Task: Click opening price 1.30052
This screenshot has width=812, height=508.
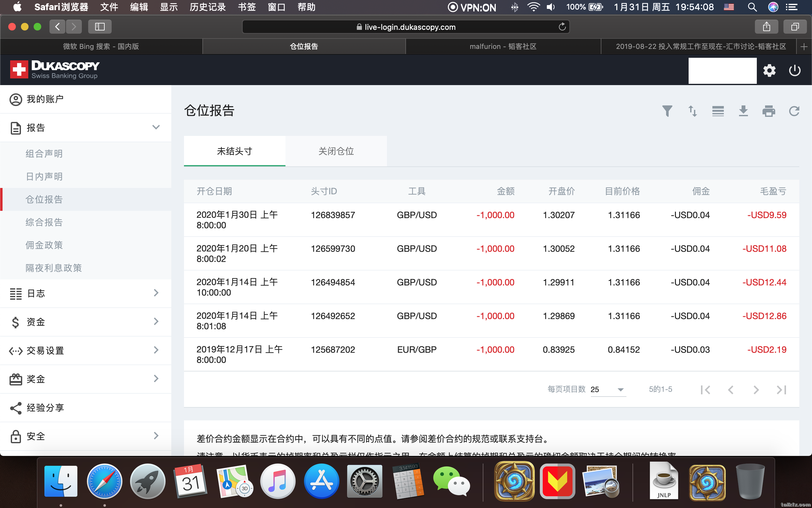Action: [559, 249]
